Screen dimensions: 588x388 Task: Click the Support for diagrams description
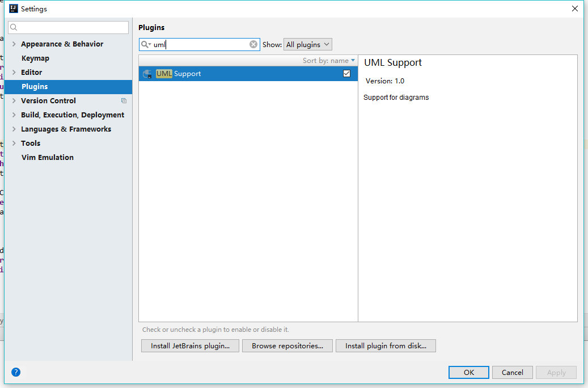point(396,97)
